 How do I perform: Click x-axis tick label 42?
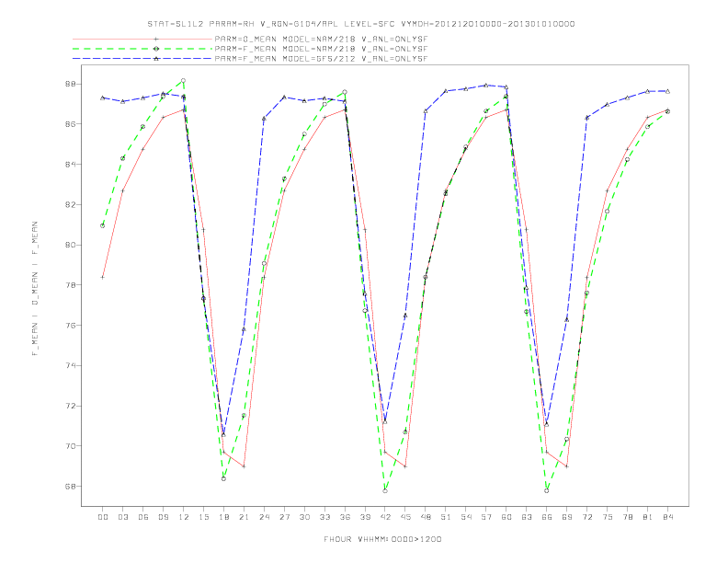385,517
